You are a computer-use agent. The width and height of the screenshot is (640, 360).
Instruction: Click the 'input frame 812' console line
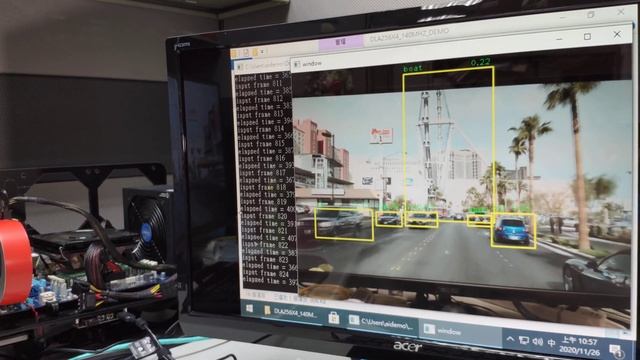click(x=260, y=99)
